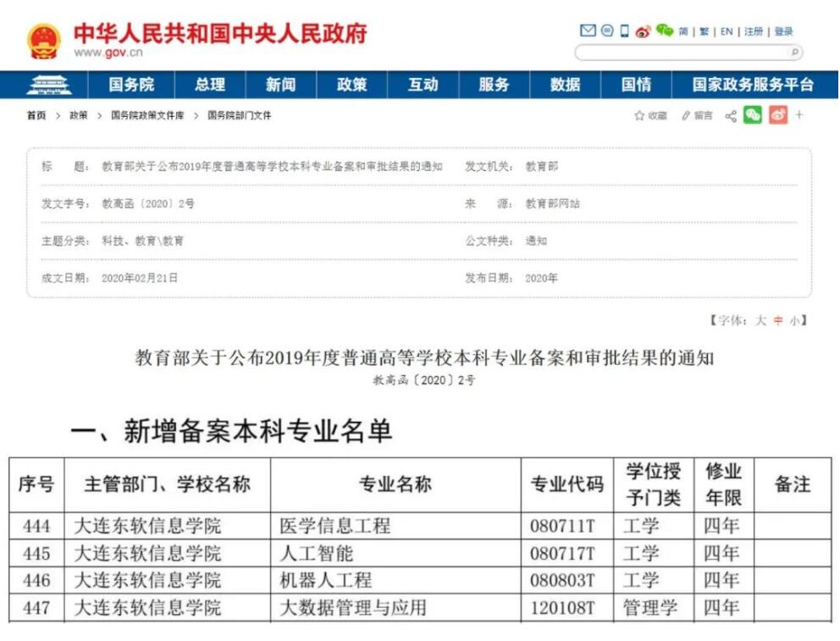This screenshot has height=641, width=840.
Task: Click 大连东软信息学院 in row 445
Action: click(147, 553)
